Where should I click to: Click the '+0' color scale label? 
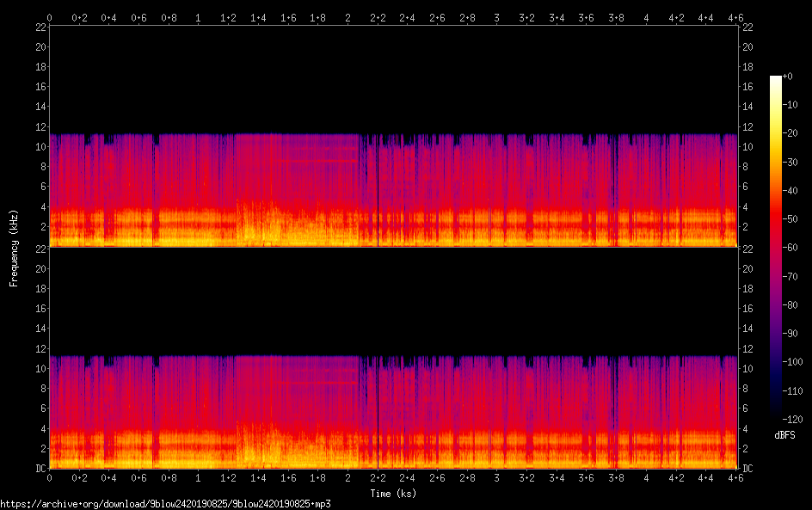787,76
